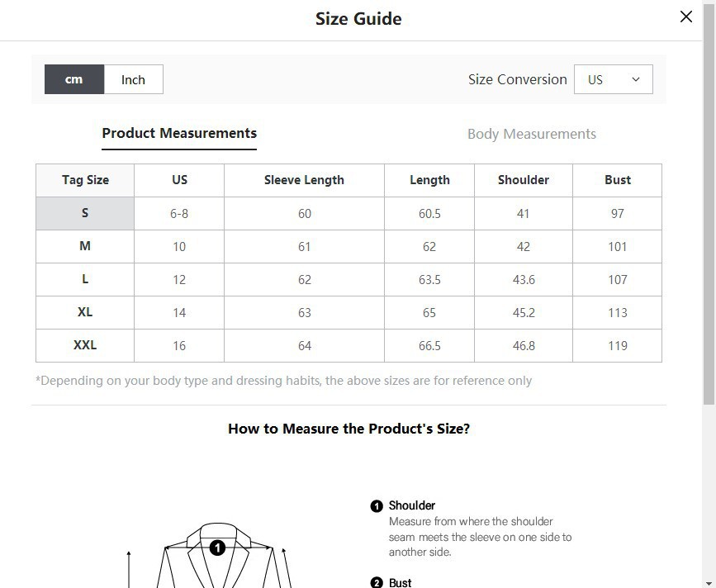Click the XL tag size row header
This screenshot has height=588, width=716.
pos(85,312)
